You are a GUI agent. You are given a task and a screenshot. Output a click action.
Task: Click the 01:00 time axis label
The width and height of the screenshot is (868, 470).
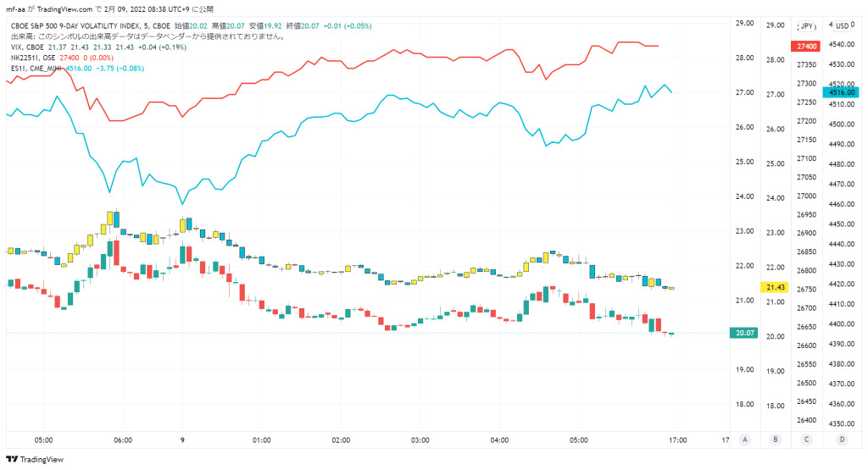coord(261,440)
